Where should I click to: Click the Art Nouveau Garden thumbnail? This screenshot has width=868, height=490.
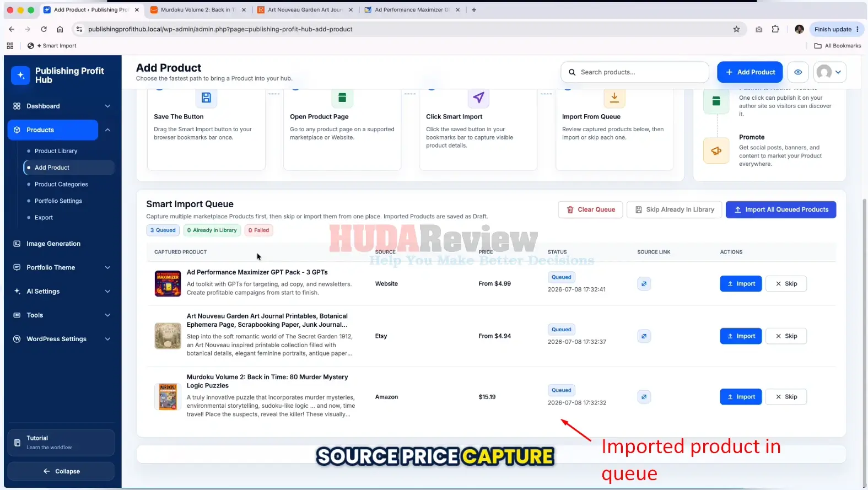[x=168, y=336]
